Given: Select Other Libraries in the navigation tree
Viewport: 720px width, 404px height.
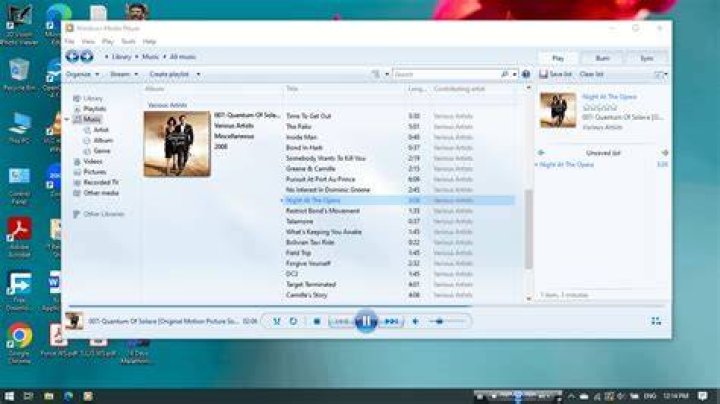Looking at the screenshot, I should [104, 214].
